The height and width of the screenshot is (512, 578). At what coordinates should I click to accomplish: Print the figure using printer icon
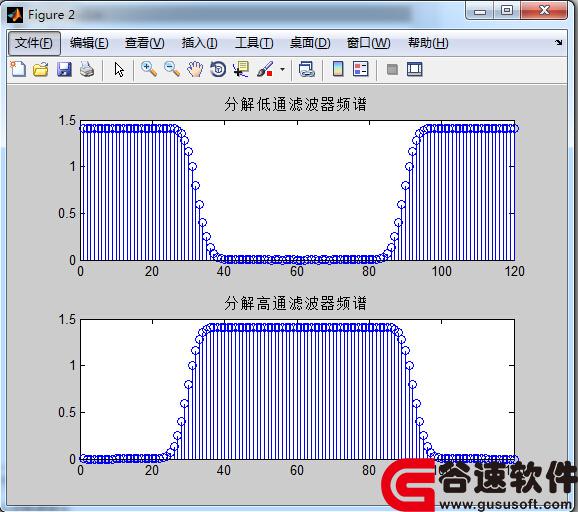coord(87,69)
